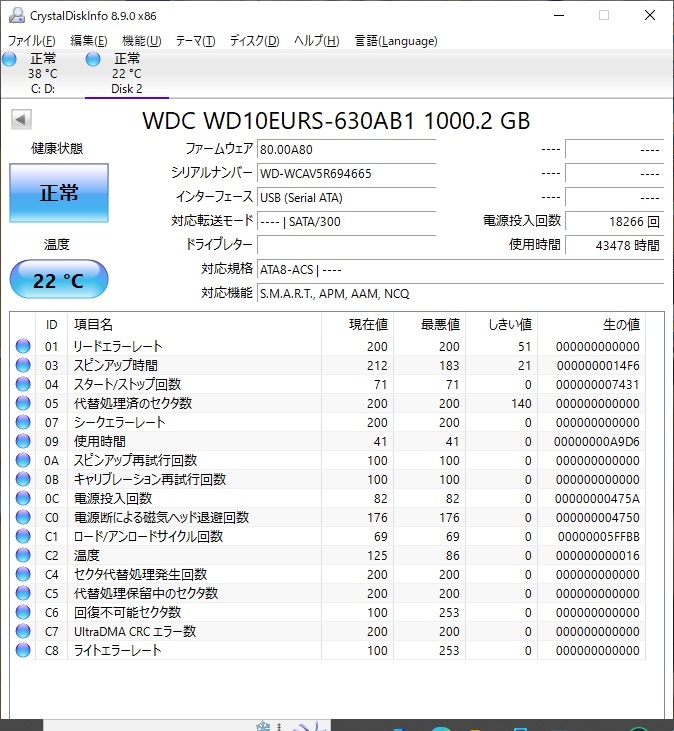The height and width of the screenshot is (731, 674).
Task: Click the 代替処理保留中のセクタ数 row name
Action: pyautogui.click(x=146, y=593)
